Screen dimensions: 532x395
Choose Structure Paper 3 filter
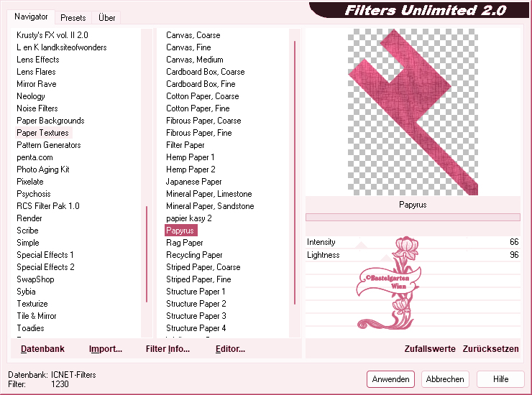(196, 316)
